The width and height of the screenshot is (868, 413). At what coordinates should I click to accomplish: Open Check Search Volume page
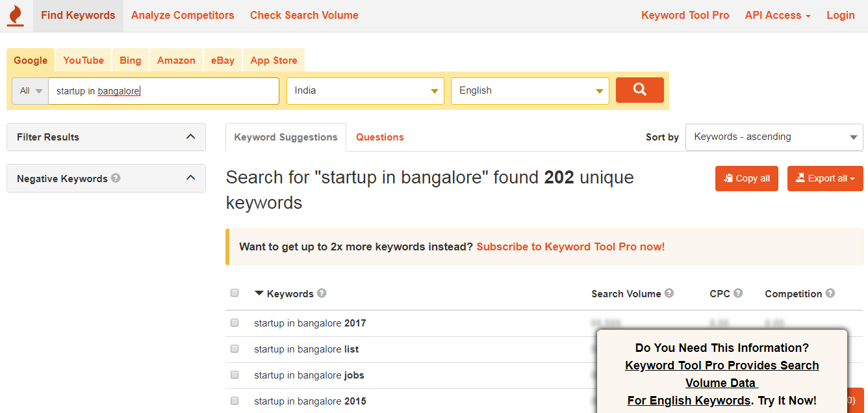[x=304, y=16]
